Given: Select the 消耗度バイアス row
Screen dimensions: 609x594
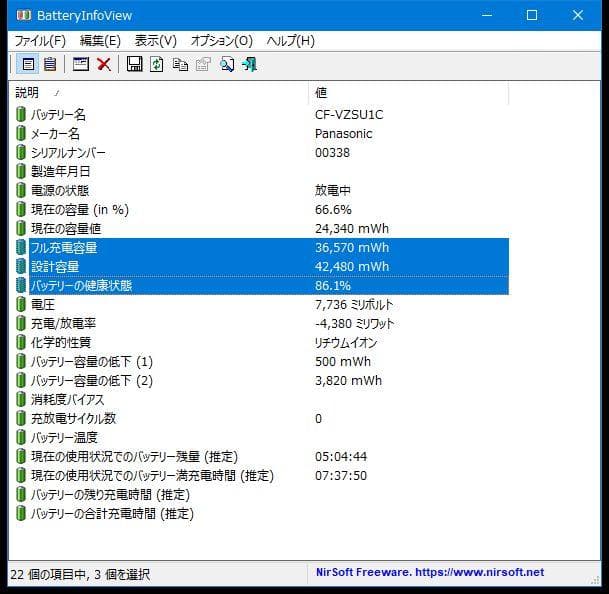Looking at the screenshot, I should tap(263, 400).
